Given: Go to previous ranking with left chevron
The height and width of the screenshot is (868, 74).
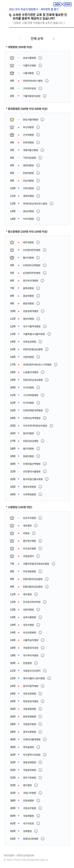Looking at the screenshot, I should (x=20, y=39).
